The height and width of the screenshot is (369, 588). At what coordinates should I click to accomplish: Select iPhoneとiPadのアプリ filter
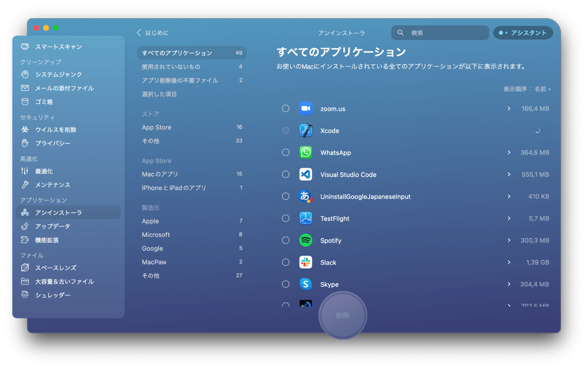191,187
